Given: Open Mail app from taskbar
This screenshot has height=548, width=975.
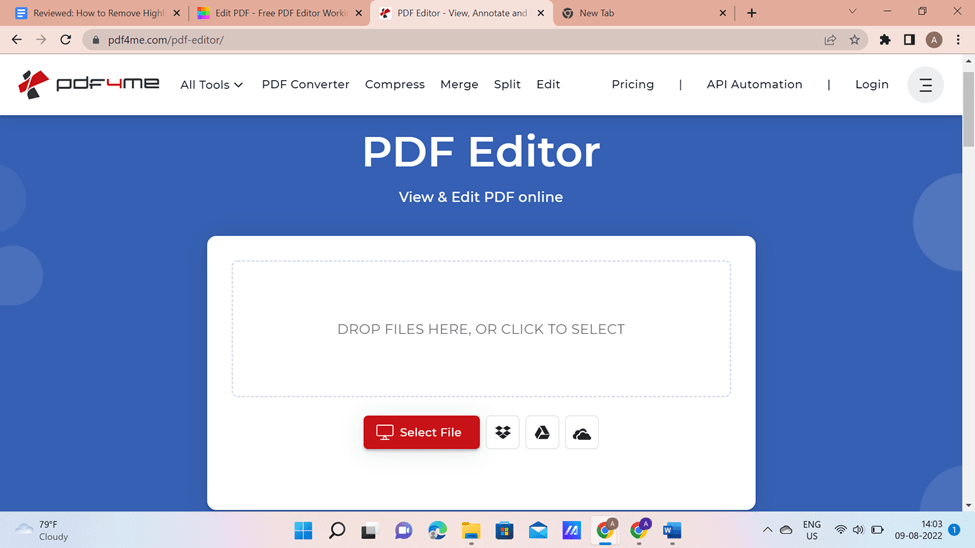Looking at the screenshot, I should click(x=538, y=531).
